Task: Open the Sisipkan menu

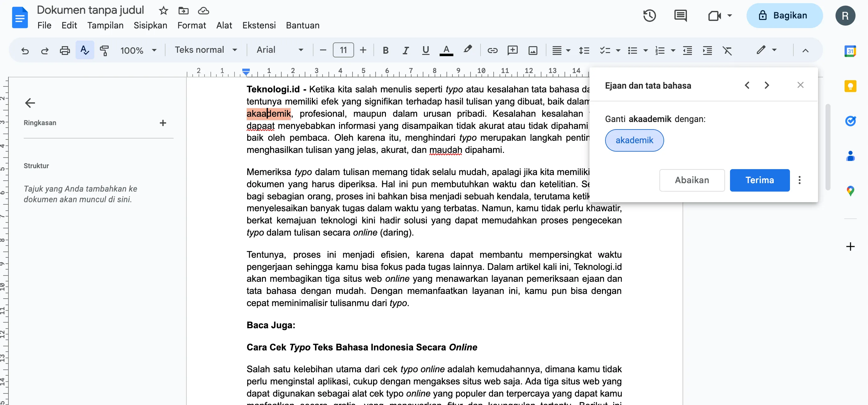Action: coord(150,25)
